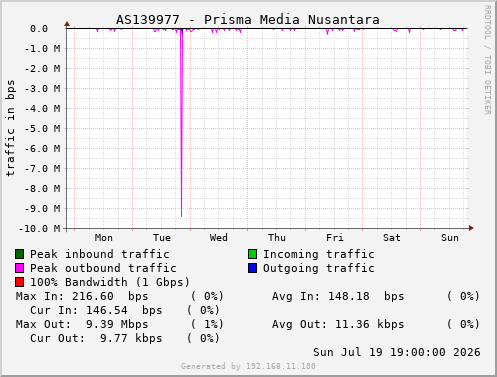Click the Max Out value 9.39 Mbps
Screen dimensions: 497x377
[x=117, y=324]
